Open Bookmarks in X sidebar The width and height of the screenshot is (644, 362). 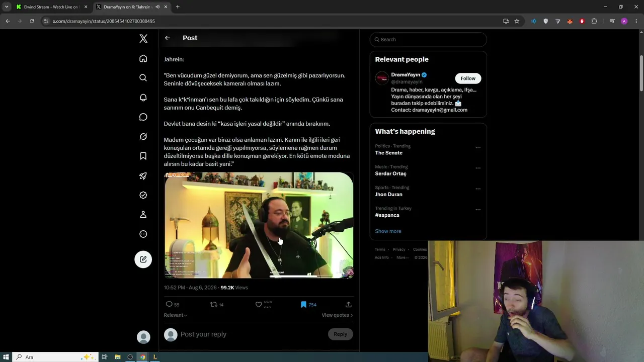[x=143, y=156]
